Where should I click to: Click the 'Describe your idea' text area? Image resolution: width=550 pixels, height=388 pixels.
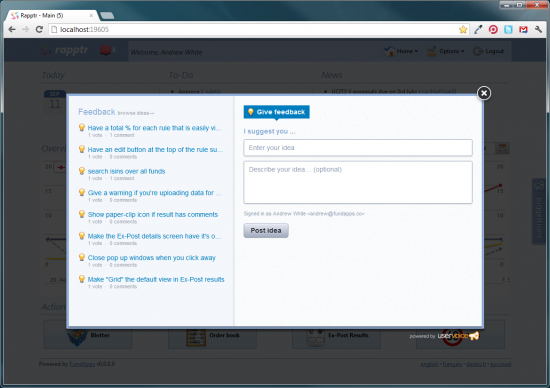point(358,182)
